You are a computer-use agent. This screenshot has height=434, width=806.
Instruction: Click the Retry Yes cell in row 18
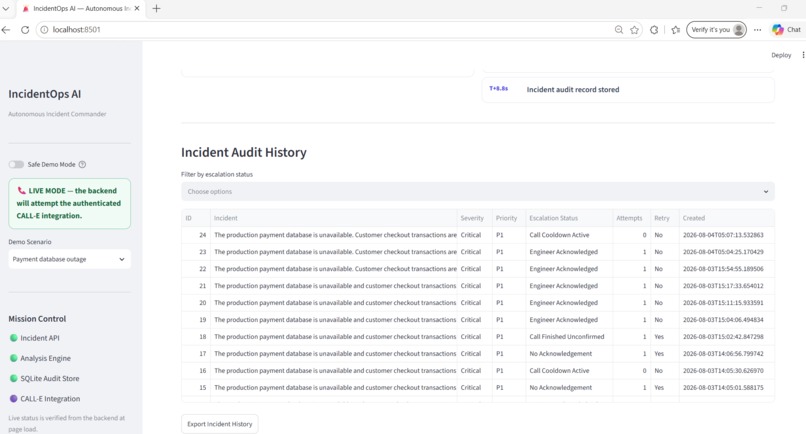pos(665,337)
